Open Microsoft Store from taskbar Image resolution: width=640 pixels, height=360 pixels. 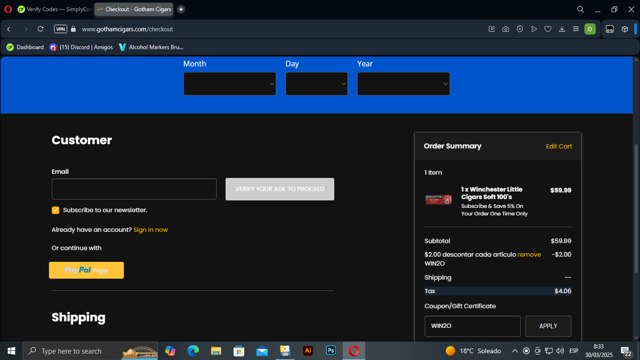click(x=239, y=351)
